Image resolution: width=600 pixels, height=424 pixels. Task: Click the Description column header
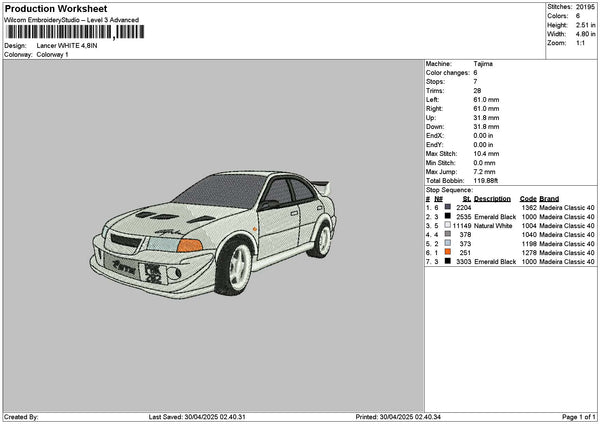(x=492, y=198)
